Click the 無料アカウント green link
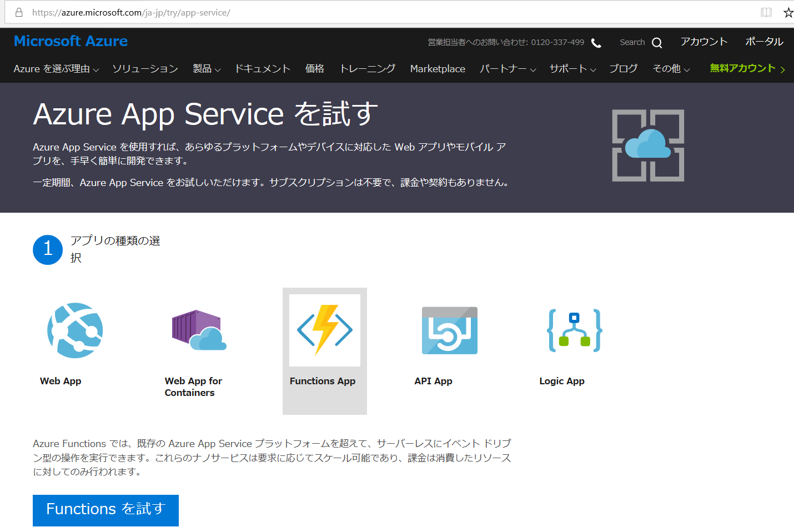794x532 pixels. pos(747,68)
